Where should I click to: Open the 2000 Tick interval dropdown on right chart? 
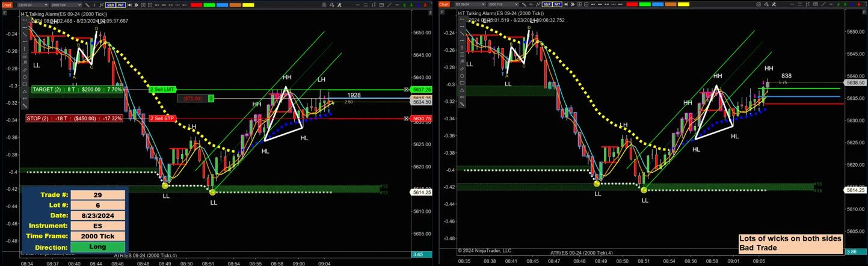[501, 5]
